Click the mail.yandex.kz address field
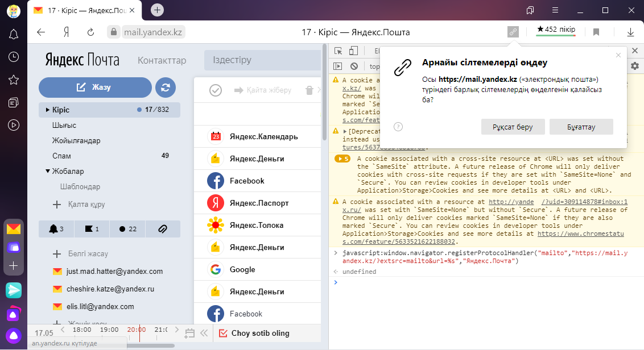This screenshot has height=350, width=644. 153,32
